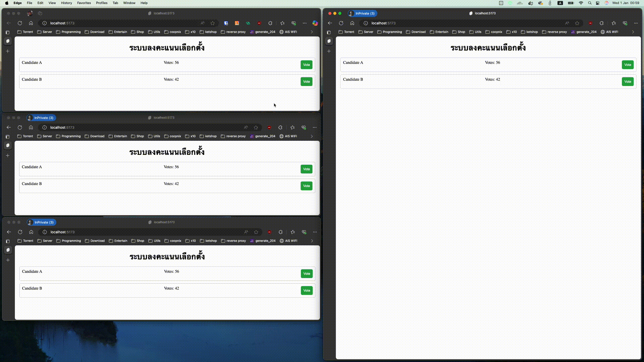This screenshot has width=644, height=362.
Task: Open Settings and more menu in the right window
Action: click(x=636, y=23)
